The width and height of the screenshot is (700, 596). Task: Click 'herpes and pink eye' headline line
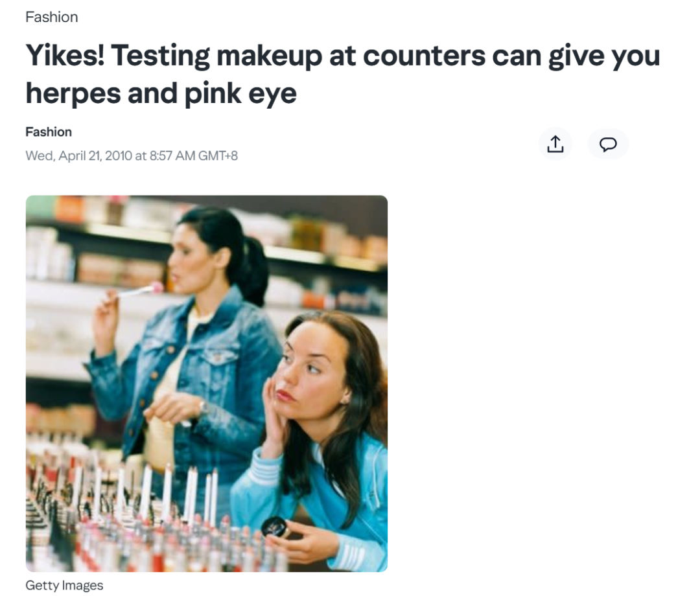click(161, 93)
